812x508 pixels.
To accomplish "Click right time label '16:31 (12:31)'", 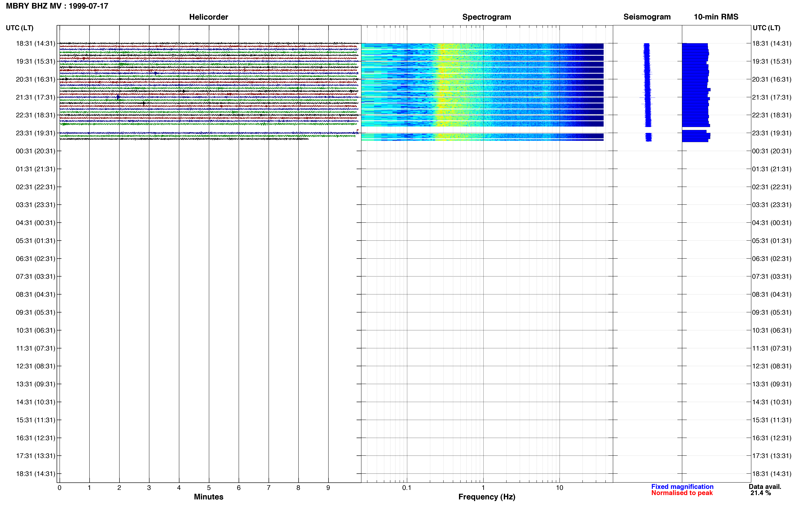I will point(772,438).
